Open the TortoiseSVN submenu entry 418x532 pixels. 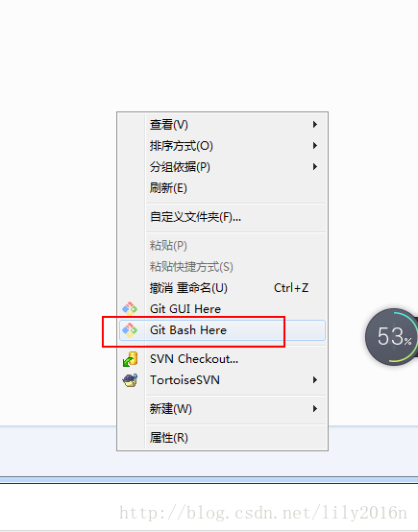(222, 379)
